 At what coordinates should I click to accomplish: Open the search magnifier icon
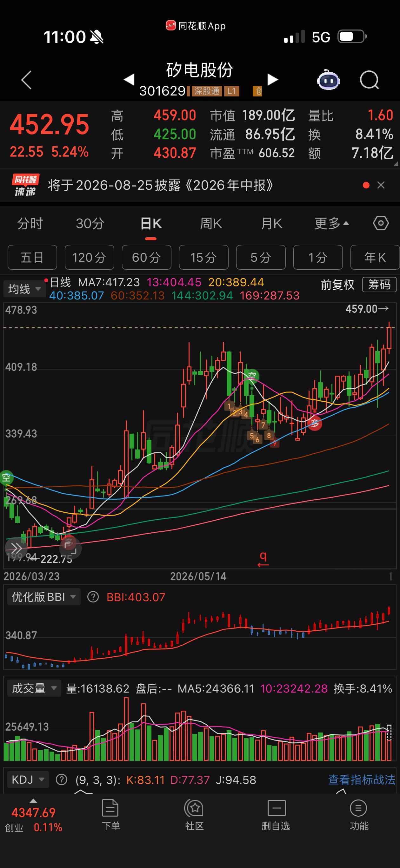(369, 80)
